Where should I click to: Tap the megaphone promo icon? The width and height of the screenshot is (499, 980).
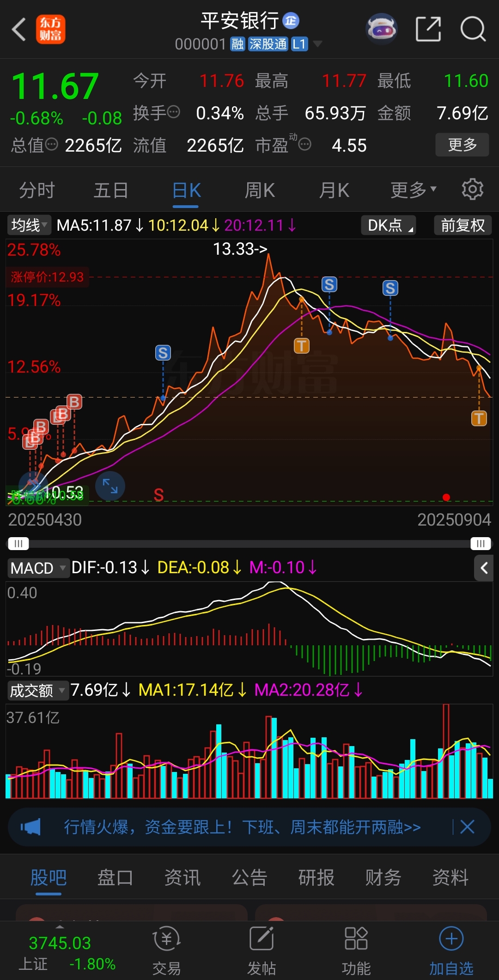point(30,827)
